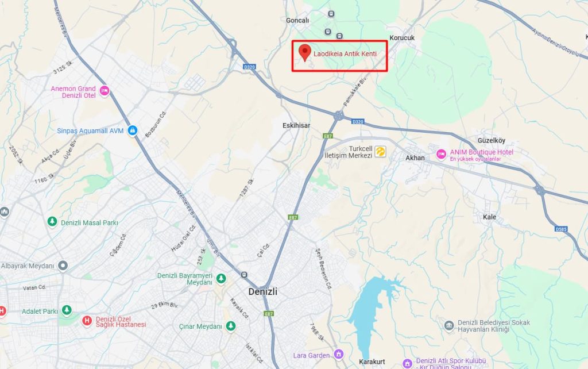Image resolution: width=588 pixels, height=369 pixels.
Task: Select the Adalet Parkı tree icon
Action: 67,310
